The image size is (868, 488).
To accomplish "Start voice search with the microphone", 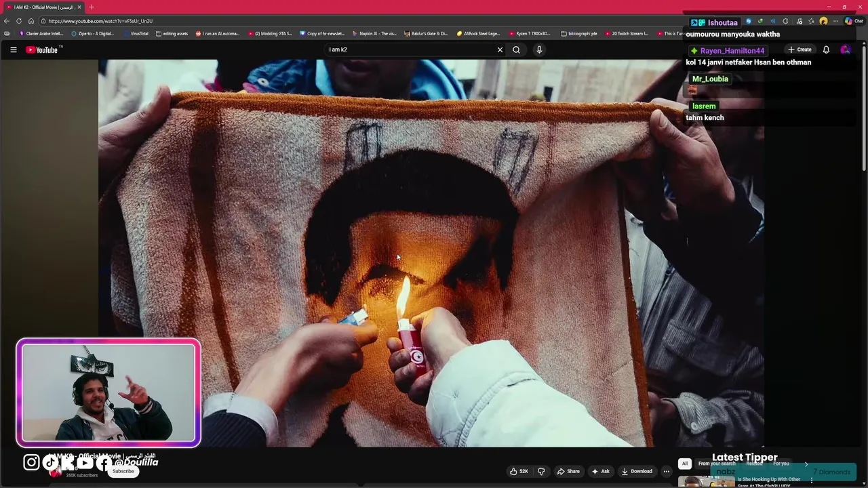I will click(539, 49).
